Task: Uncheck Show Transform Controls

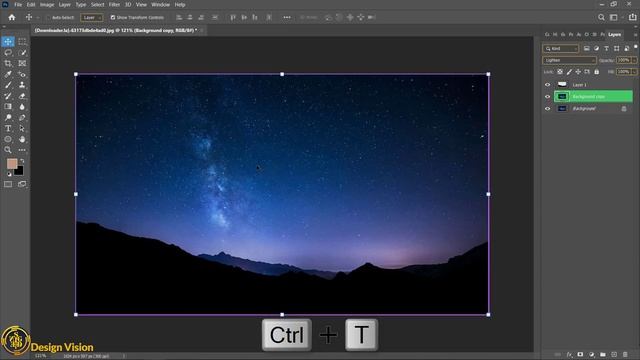Action: [113, 18]
